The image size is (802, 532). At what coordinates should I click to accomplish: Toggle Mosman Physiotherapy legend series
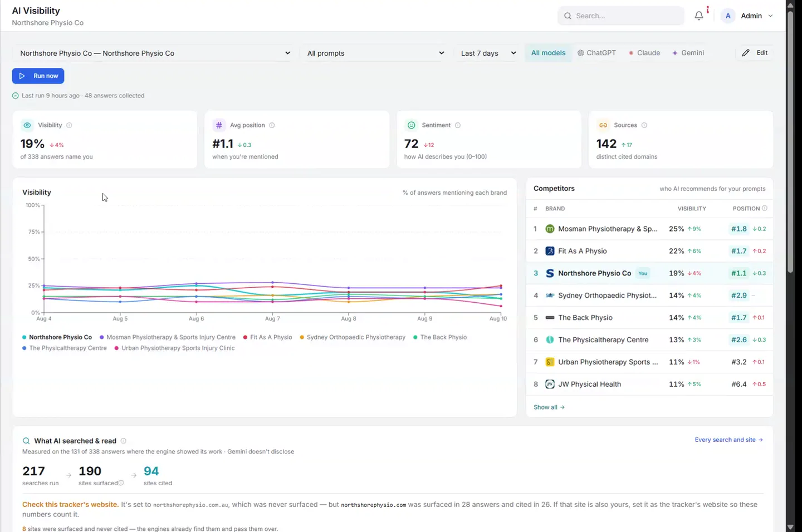click(x=168, y=337)
